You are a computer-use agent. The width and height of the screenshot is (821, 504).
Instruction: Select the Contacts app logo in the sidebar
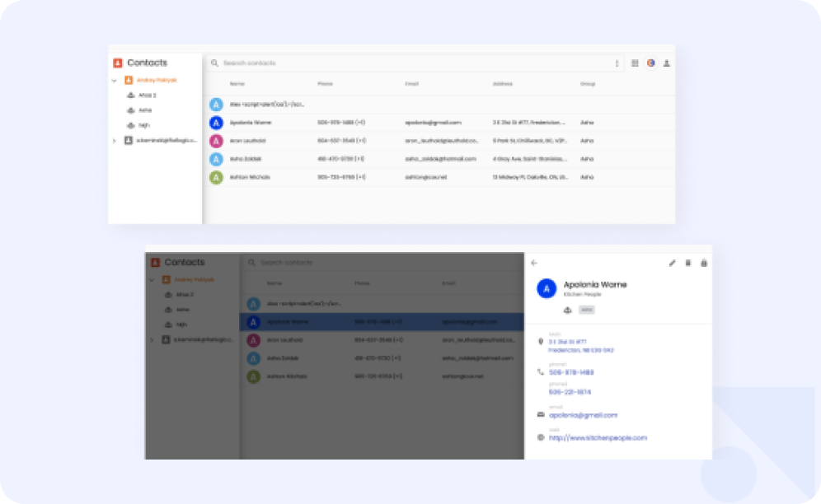[x=118, y=62]
